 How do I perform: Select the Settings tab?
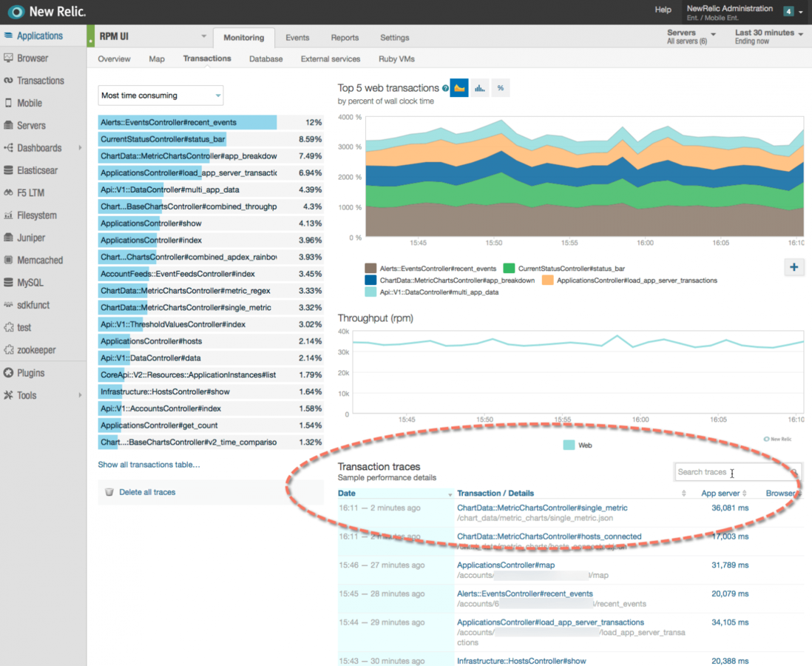[x=395, y=37]
